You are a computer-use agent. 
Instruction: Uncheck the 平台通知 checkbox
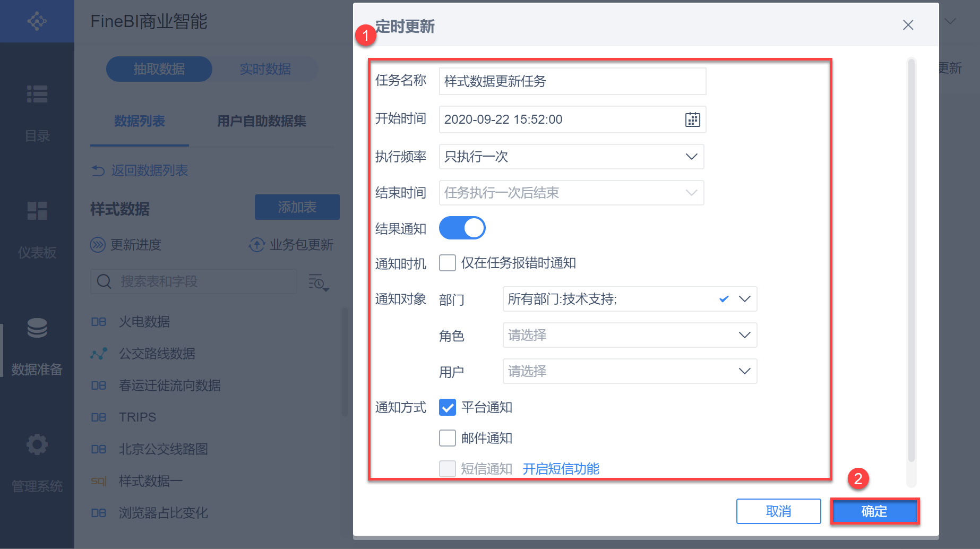(448, 407)
